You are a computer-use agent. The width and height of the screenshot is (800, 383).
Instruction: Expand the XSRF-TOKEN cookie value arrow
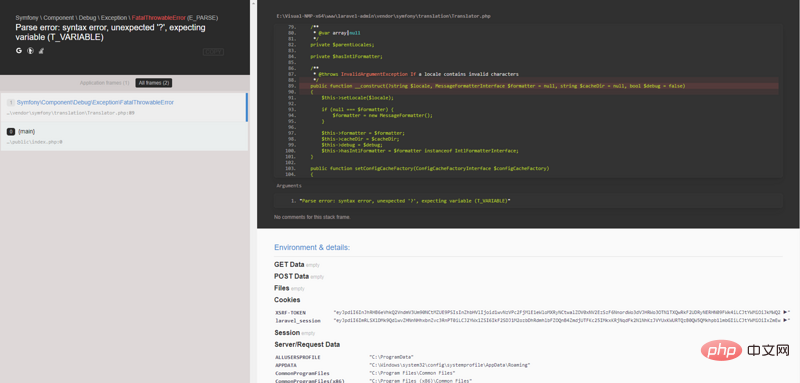(786, 312)
